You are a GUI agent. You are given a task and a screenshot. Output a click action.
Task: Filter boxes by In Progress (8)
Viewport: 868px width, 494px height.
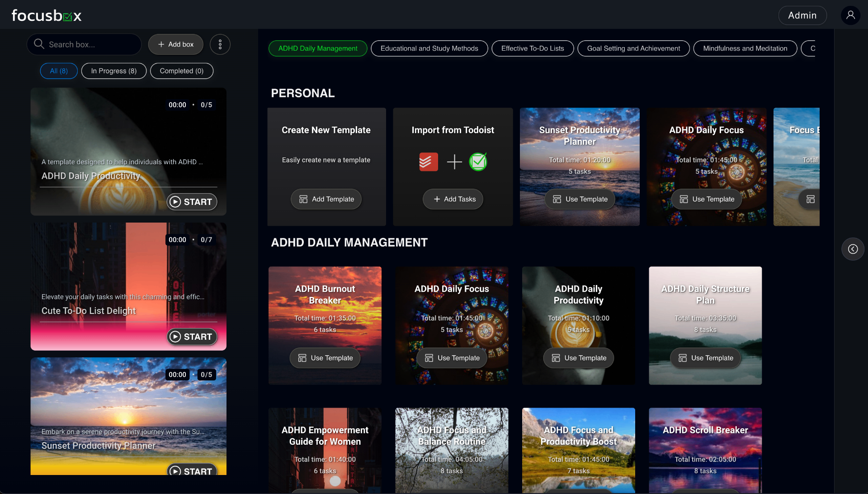tap(113, 71)
